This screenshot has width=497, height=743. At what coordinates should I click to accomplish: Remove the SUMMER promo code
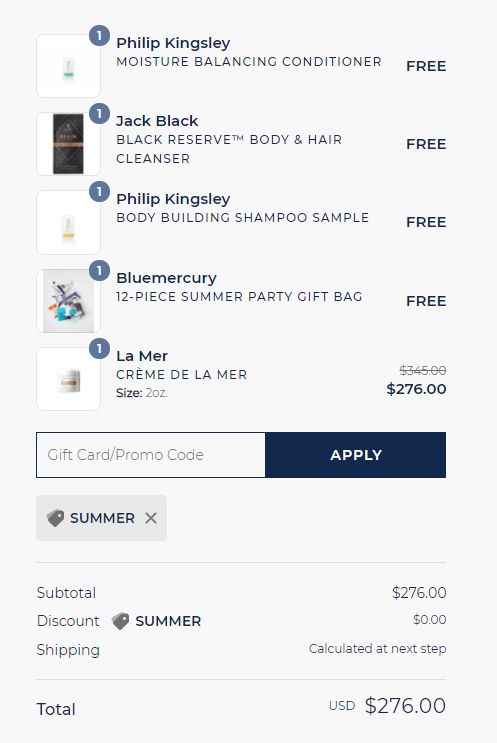tap(151, 518)
